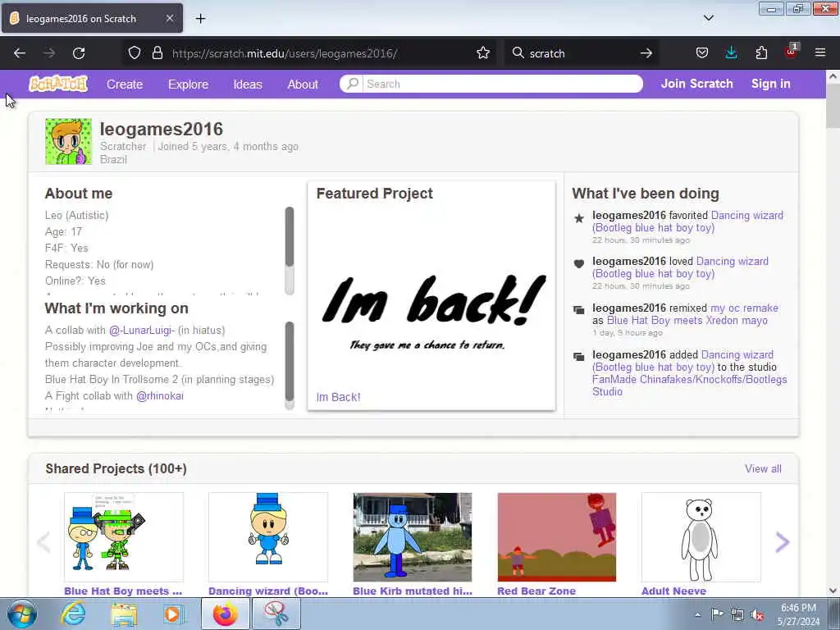The width and height of the screenshot is (840, 630).
Task: Open the Explore menu item
Action: tap(188, 84)
